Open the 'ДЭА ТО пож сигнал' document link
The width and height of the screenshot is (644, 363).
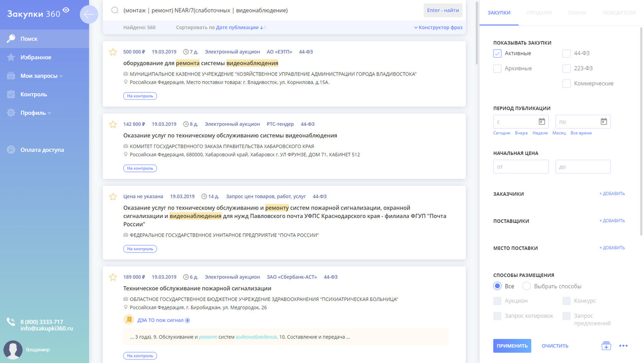click(160, 320)
